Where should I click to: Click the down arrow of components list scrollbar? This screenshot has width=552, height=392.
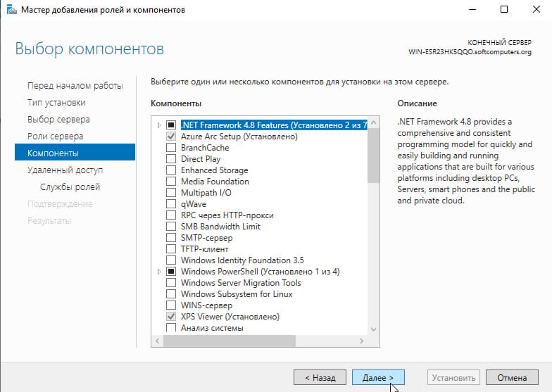(373, 329)
